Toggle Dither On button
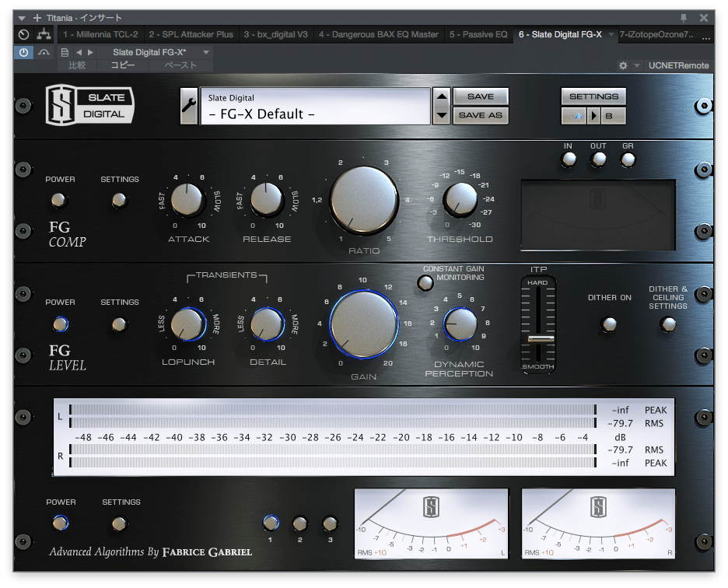This screenshot has width=728, height=588. tap(609, 324)
